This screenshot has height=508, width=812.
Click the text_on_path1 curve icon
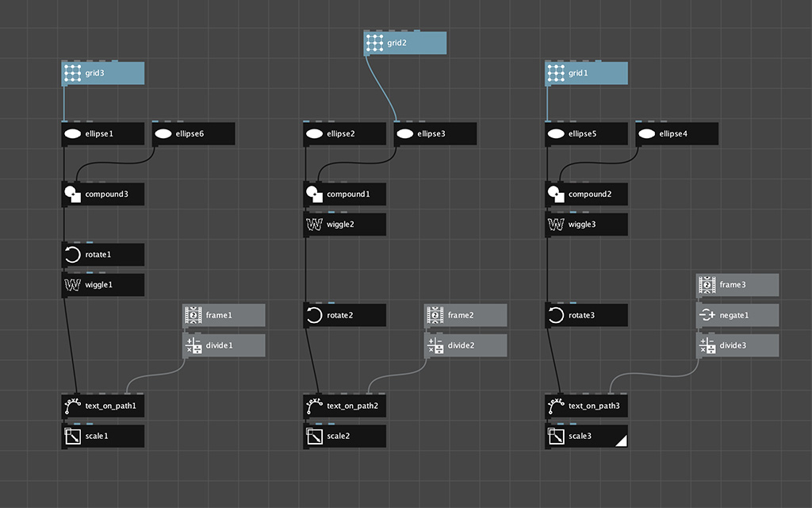[72, 406]
